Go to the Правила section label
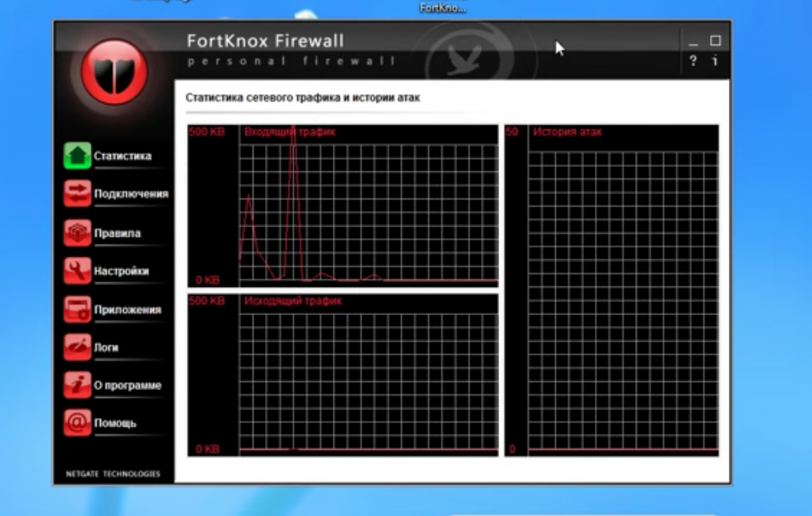 [x=117, y=233]
